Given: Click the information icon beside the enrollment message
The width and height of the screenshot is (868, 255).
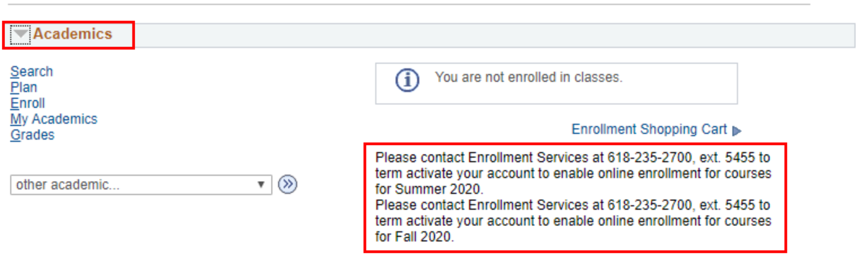Looking at the screenshot, I should (x=408, y=79).
